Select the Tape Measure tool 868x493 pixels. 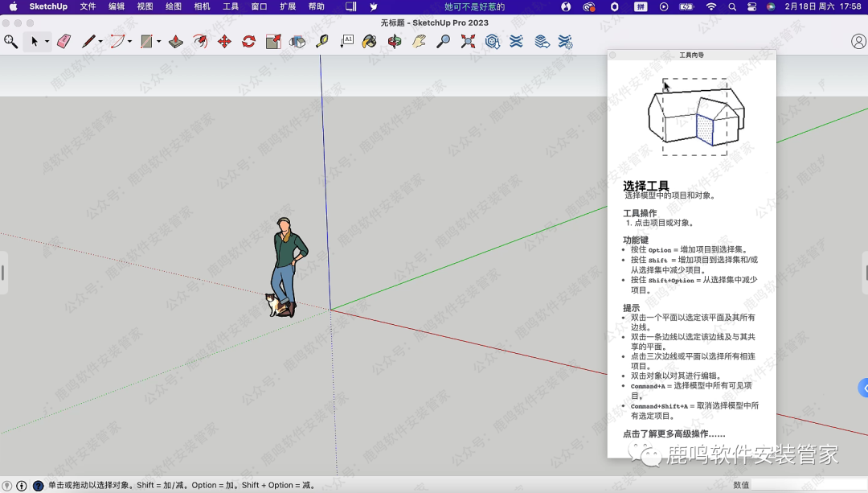coord(322,41)
